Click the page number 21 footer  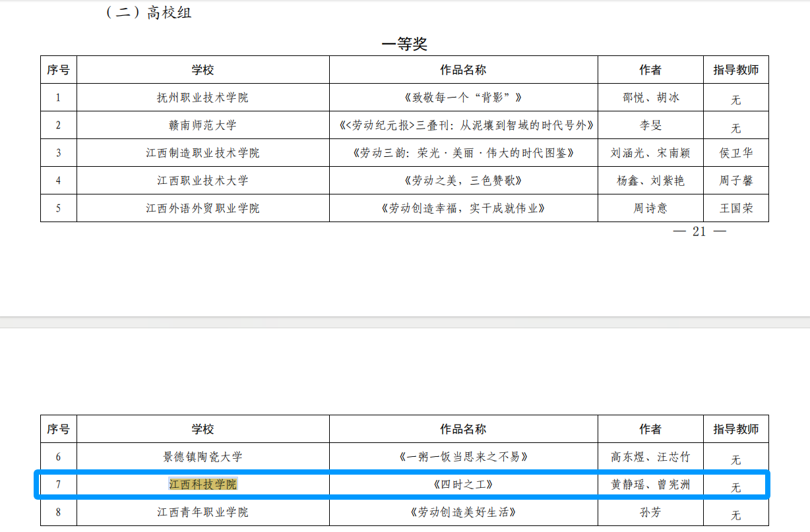(x=699, y=231)
